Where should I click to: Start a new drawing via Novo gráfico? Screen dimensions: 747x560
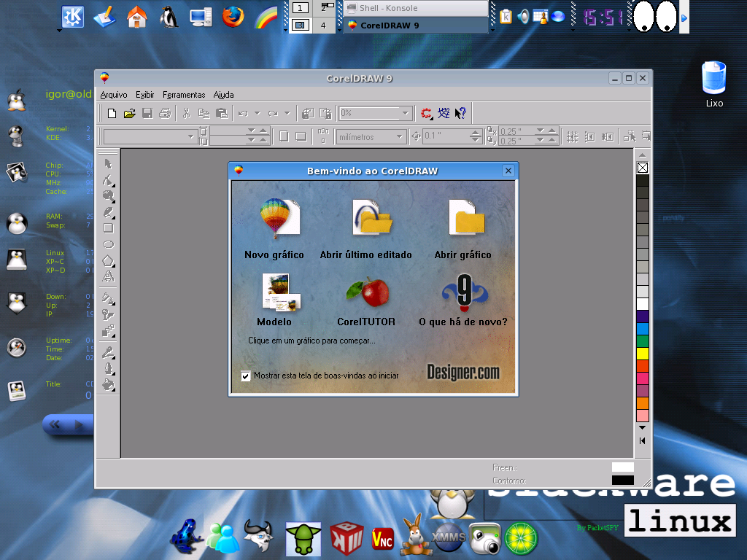coord(274,229)
